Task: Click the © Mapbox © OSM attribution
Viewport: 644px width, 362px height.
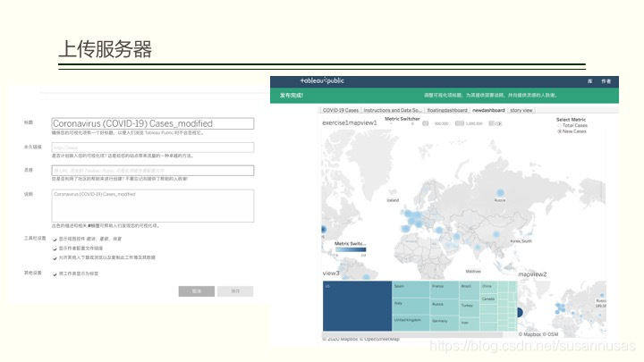Action: [538, 334]
